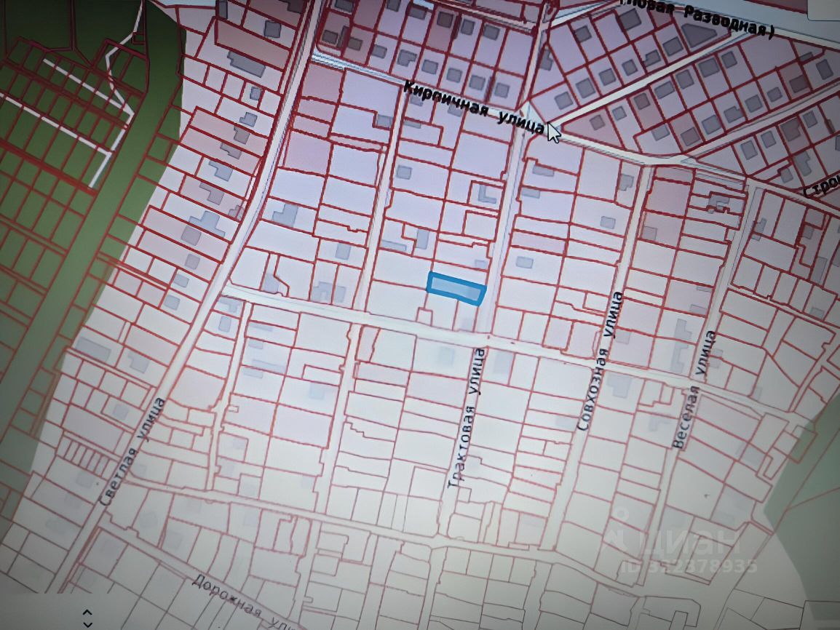Click the Трактовая улица street label

tap(467, 418)
